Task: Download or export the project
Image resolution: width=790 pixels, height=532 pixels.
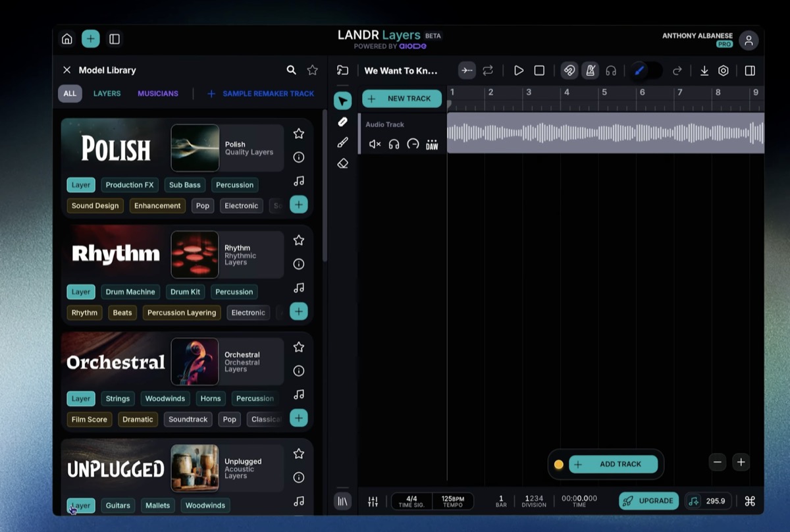Action: 704,70
